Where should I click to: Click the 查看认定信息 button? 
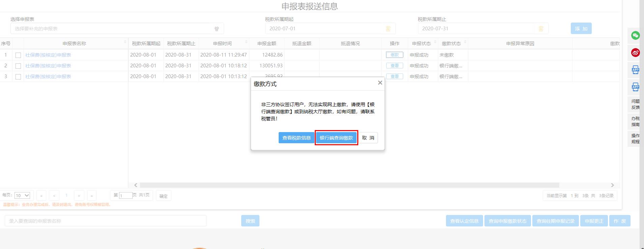click(465, 221)
